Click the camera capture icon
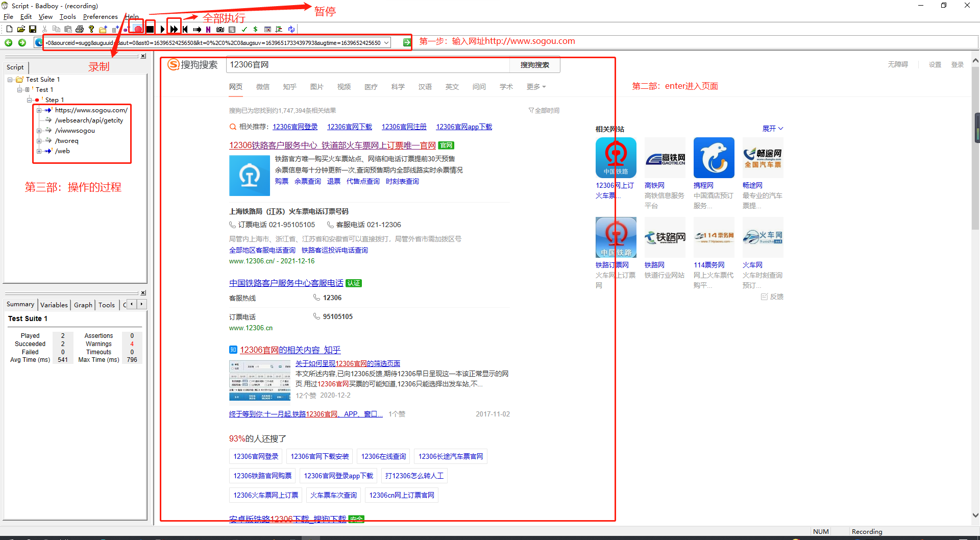980x540 pixels. (x=220, y=29)
